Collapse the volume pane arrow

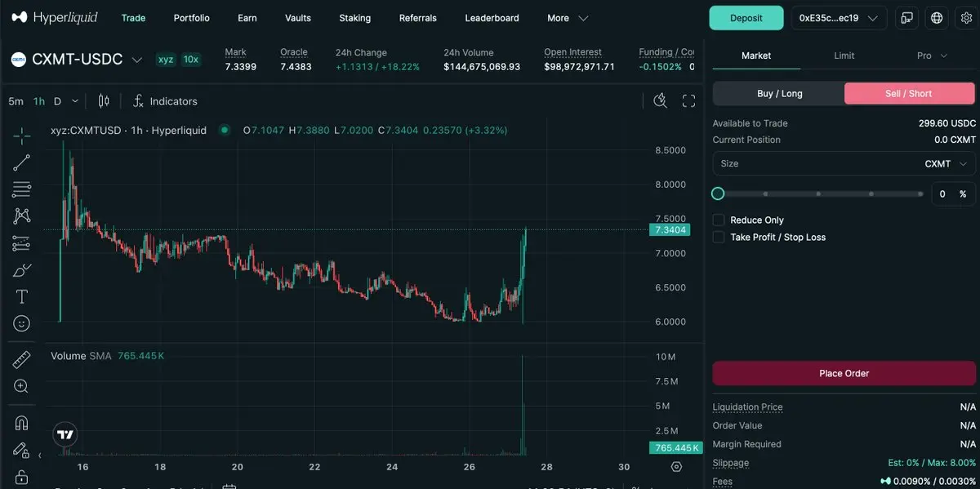click(x=40, y=455)
